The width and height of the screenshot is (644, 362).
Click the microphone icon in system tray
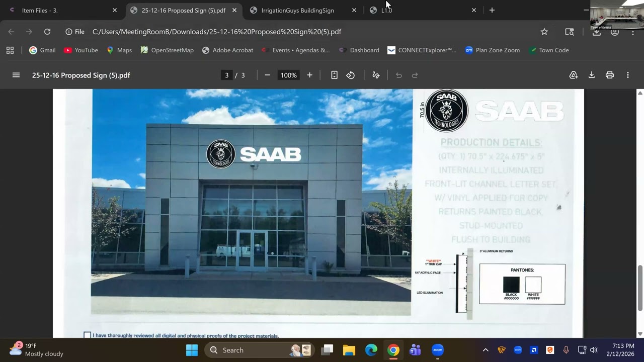(566, 350)
